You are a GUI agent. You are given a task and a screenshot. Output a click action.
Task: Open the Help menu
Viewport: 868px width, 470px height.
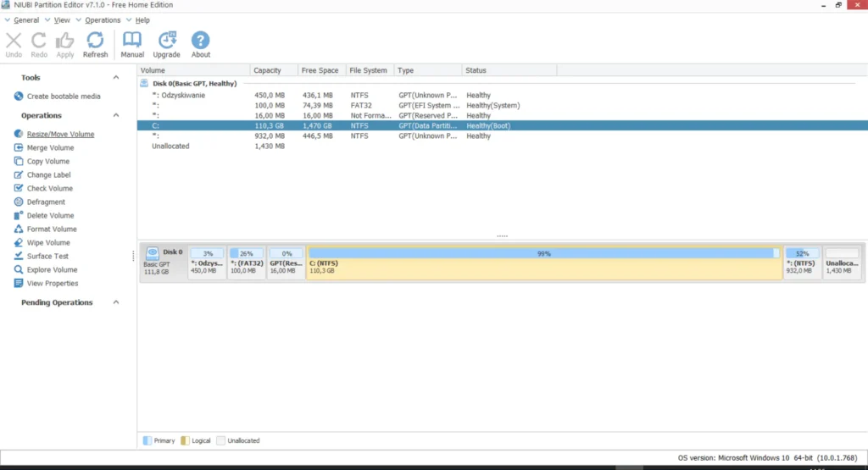tap(142, 20)
